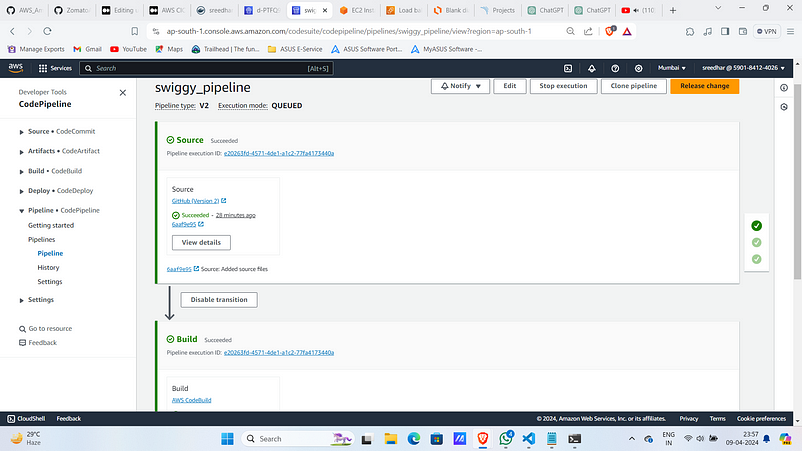Expand Artifacts CodeArtifact section
The height and width of the screenshot is (451, 802).
tap(21, 152)
